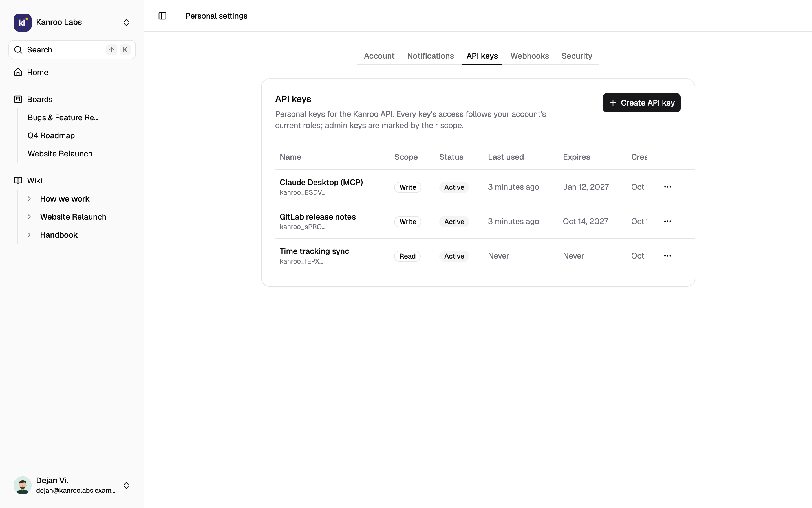Screen dimensions: 812x508
Task: Click the Expires column header
Action: 577,157
